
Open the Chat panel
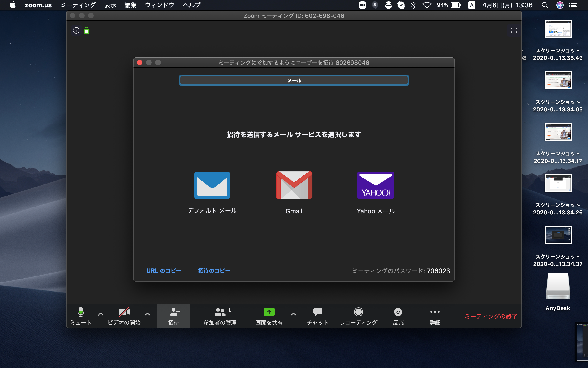(x=318, y=316)
